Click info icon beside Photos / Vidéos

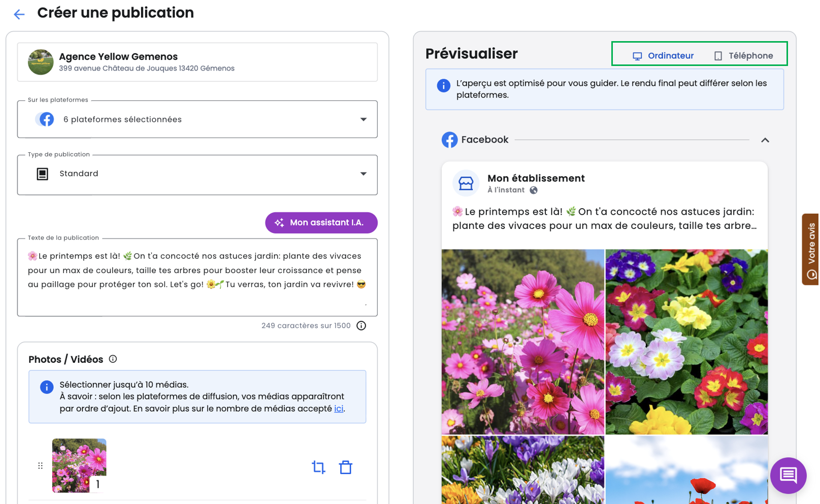click(113, 359)
